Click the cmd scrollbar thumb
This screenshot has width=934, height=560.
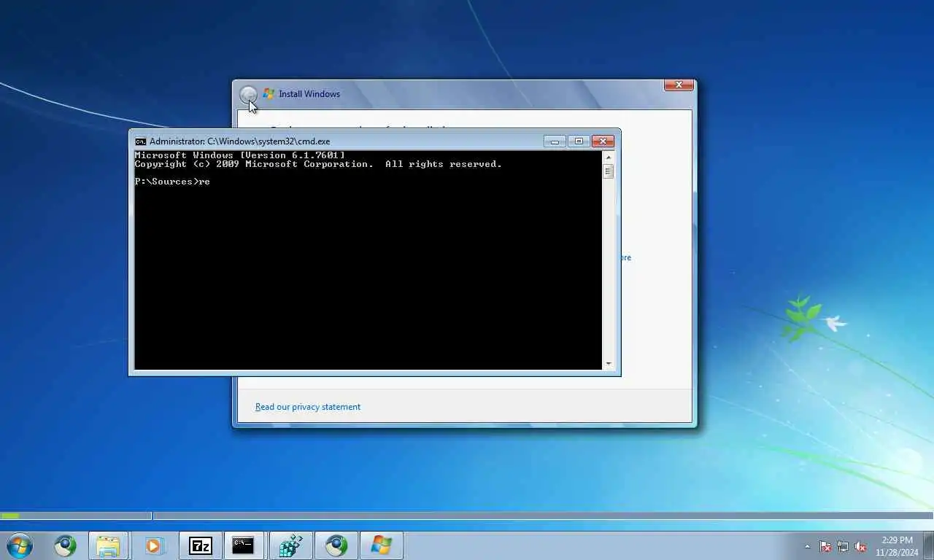(609, 171)
